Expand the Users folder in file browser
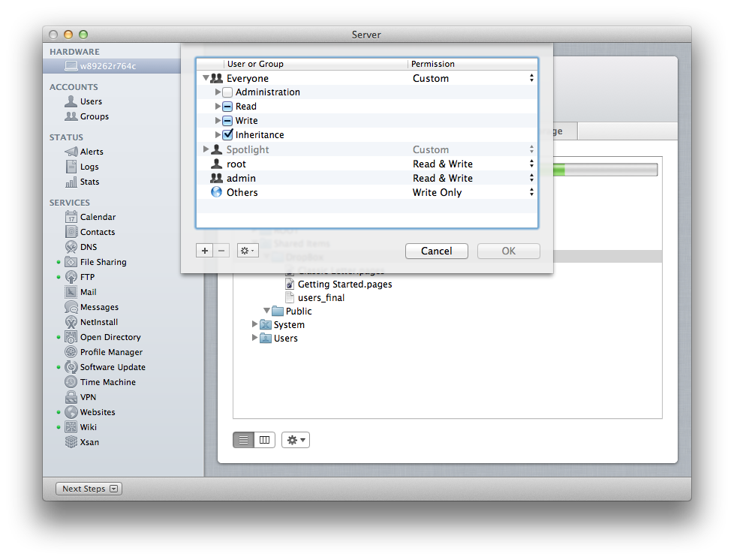The height and width of the screenshot is (560, 734). [x=254, y=337]
